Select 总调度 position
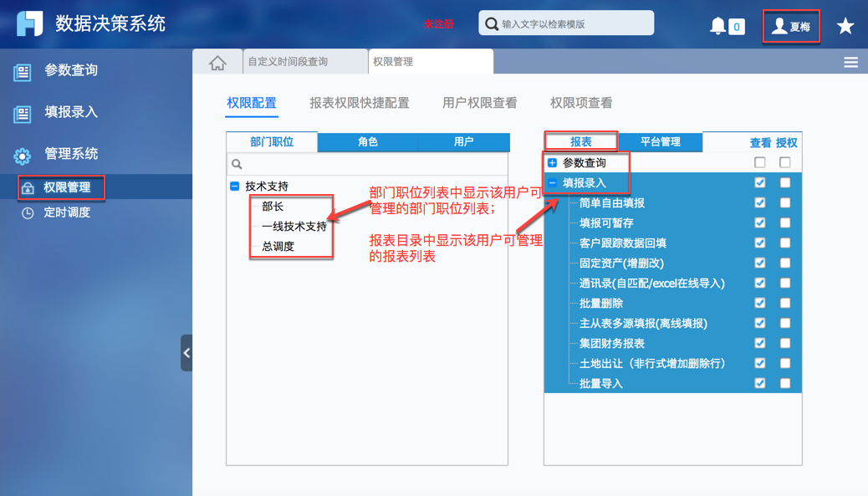The width and height of the screenshot is (868, 496). (278, 247)
